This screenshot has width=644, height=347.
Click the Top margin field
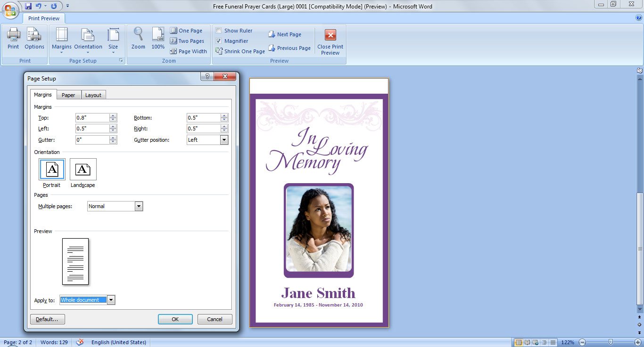92,118
